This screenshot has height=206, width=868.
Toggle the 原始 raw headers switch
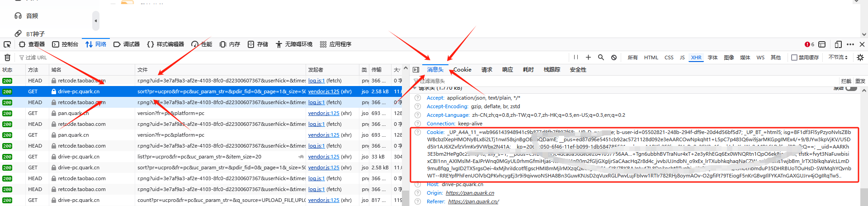852,88
